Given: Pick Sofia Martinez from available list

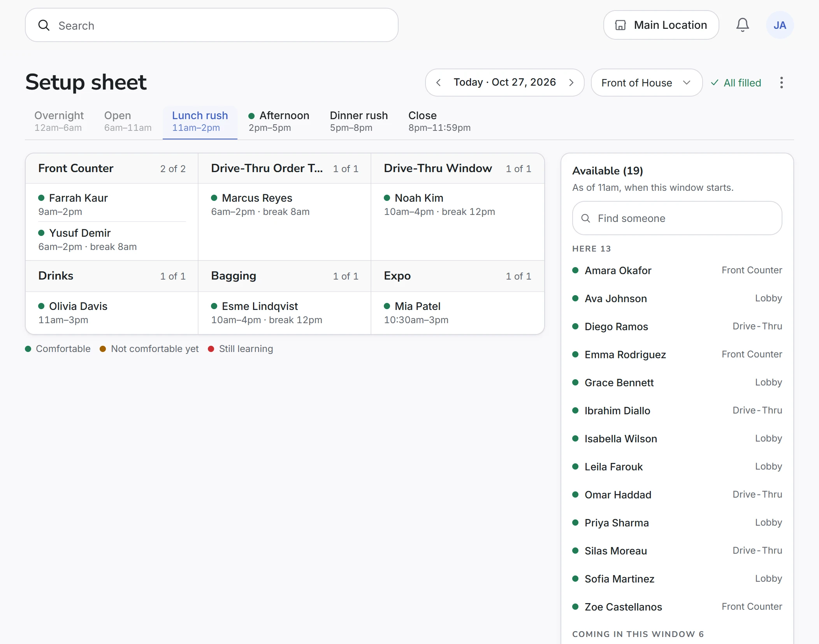Looking at the screenshot, I should (x=677, y=579).
